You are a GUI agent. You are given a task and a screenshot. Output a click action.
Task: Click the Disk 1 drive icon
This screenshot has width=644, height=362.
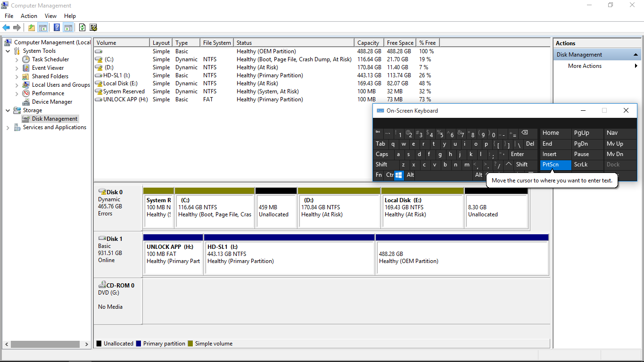(x=102, y=239)
